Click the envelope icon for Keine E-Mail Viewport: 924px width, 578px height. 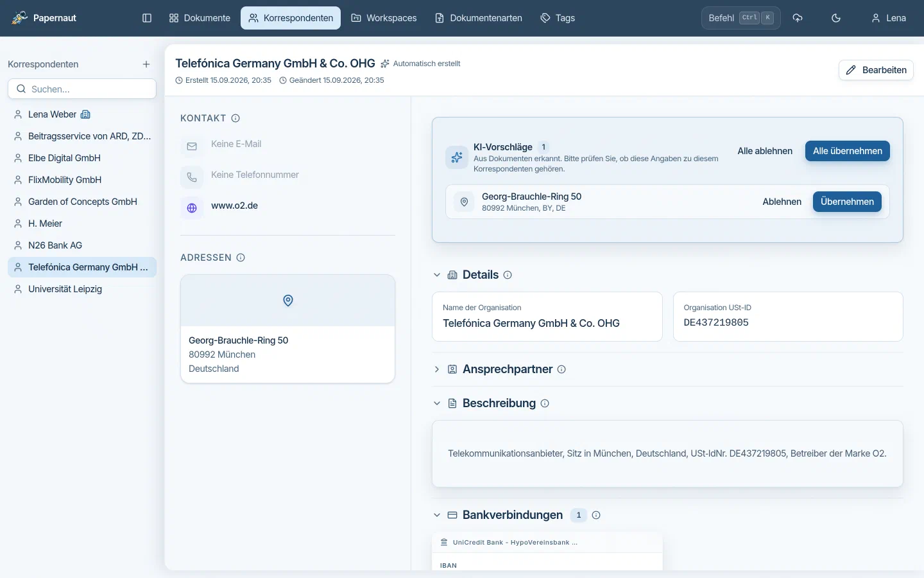pos(192,146)
